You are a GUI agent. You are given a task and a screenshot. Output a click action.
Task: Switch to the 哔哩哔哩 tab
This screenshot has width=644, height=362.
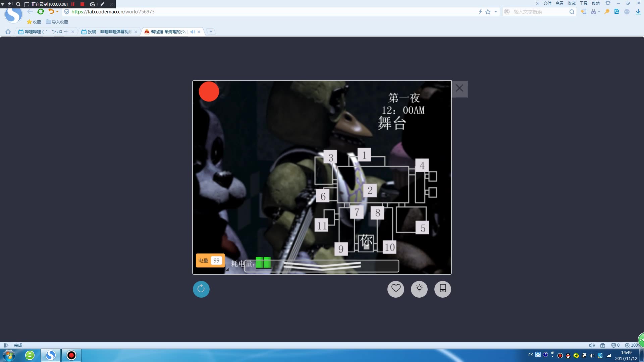coord(46,32)
